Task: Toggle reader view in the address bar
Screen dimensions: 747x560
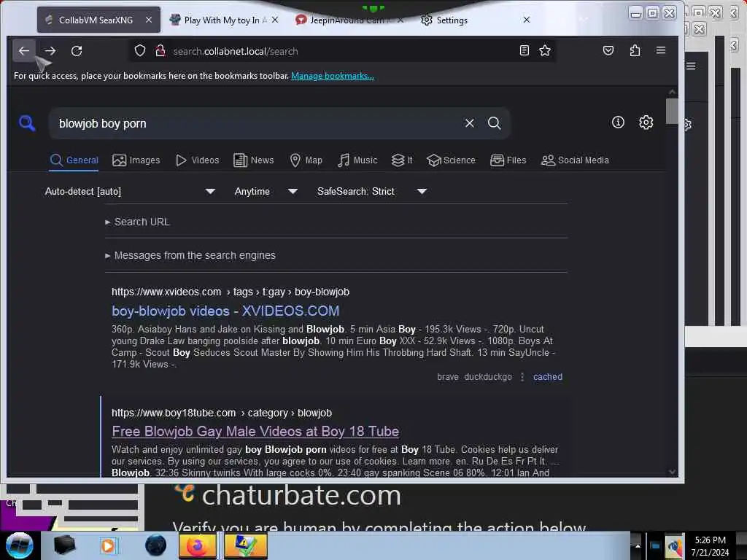Action: pos(524,50)
